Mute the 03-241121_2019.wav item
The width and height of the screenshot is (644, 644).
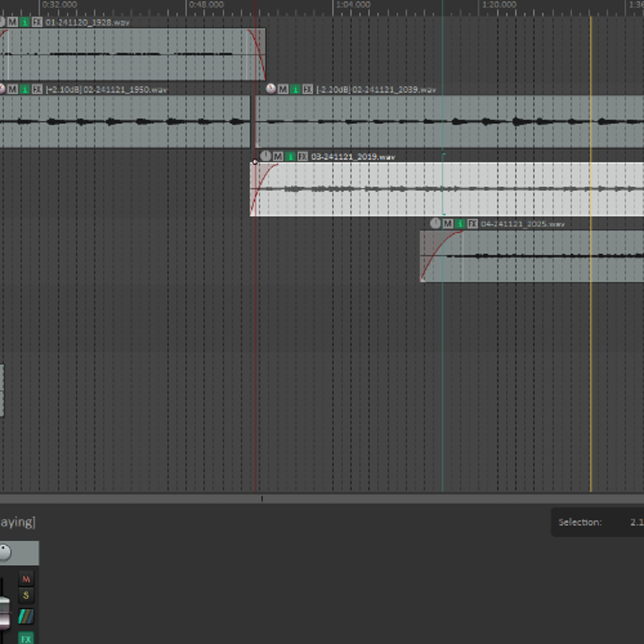click(x=278, y=156)
